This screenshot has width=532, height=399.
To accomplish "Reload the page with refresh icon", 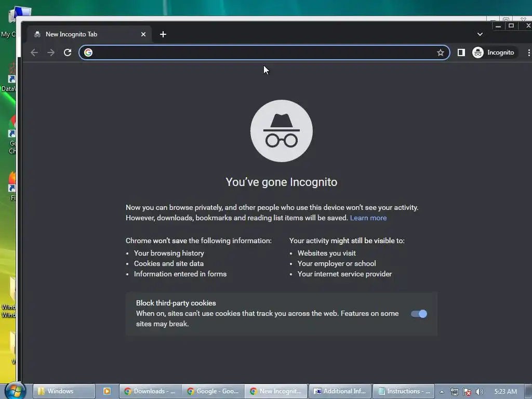I will (68, 52).
